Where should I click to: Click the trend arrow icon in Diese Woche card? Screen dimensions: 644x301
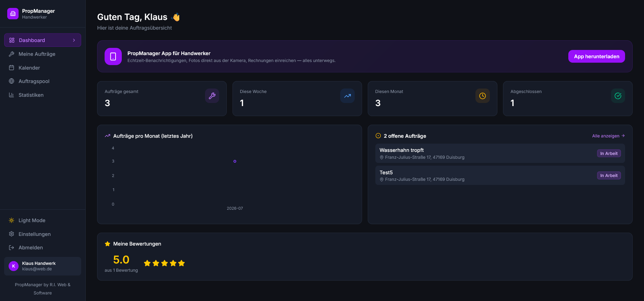coord(347,96)
